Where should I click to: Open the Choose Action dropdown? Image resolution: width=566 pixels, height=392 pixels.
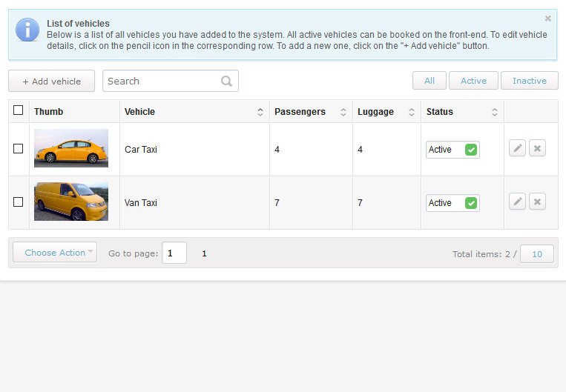coord(55,253)
